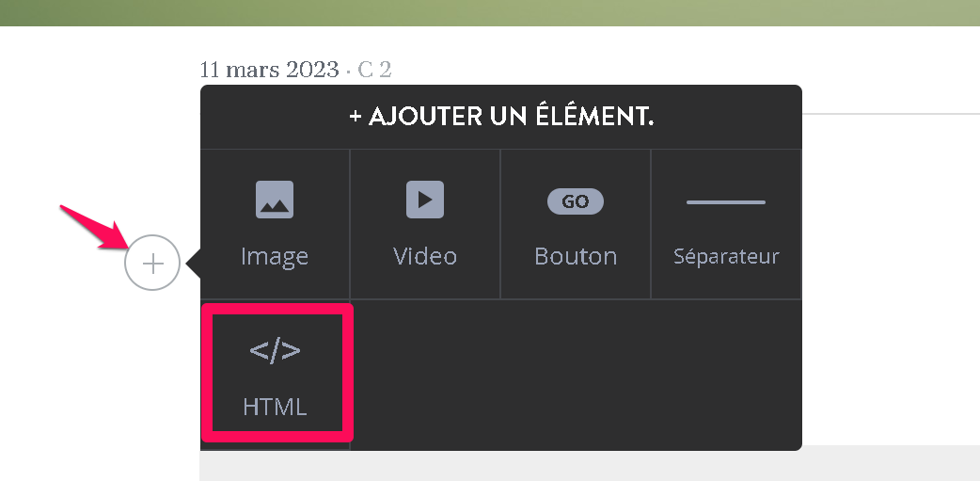Click the Video text label
Screen dimensions: 980x481
click(x=425, y=256)
